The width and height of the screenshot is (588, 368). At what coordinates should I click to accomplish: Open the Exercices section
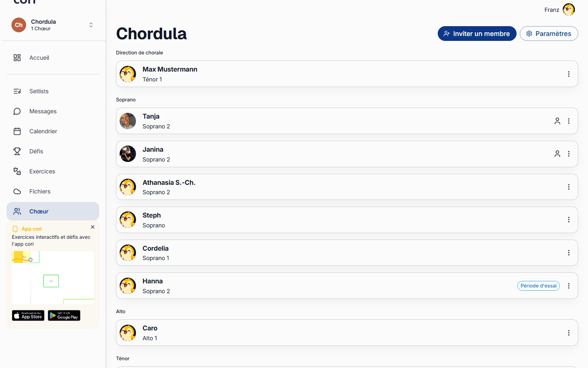coord(53,171)
